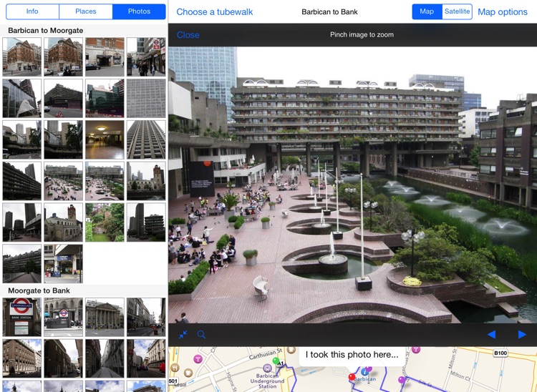Open street-side station entrance roundel thumbnail
This screenshot has height=392, width=537.
tap(63, 317)
